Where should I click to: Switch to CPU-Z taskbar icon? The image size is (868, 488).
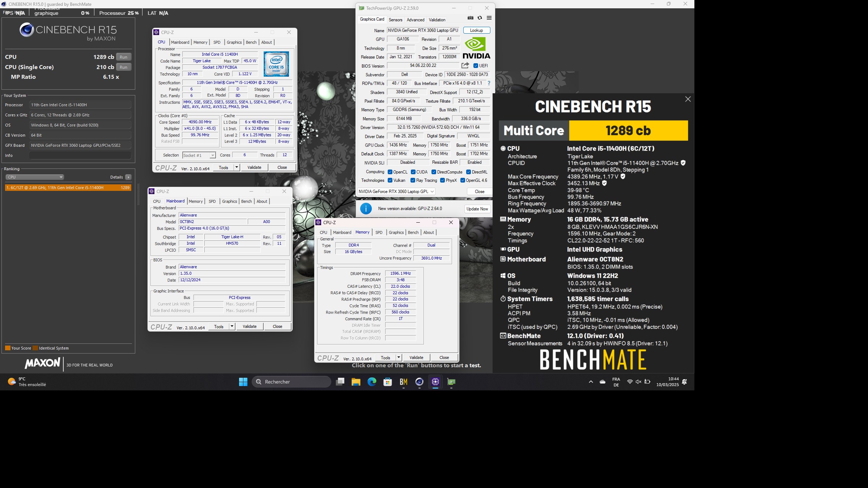click(x=435, y=382)
